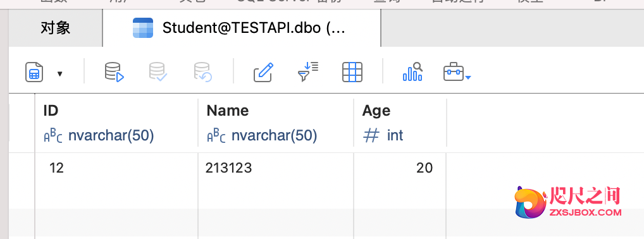Click the data view mode icon
This screenshot has height=239, width=644.
click(x=34, y=72)
